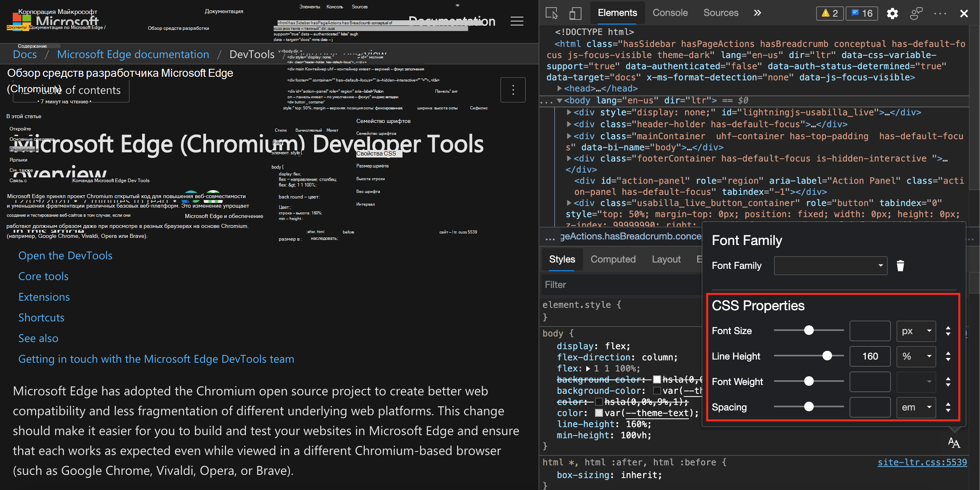
Task: Click the send feedback icon
Action: [x=916, y=14]
